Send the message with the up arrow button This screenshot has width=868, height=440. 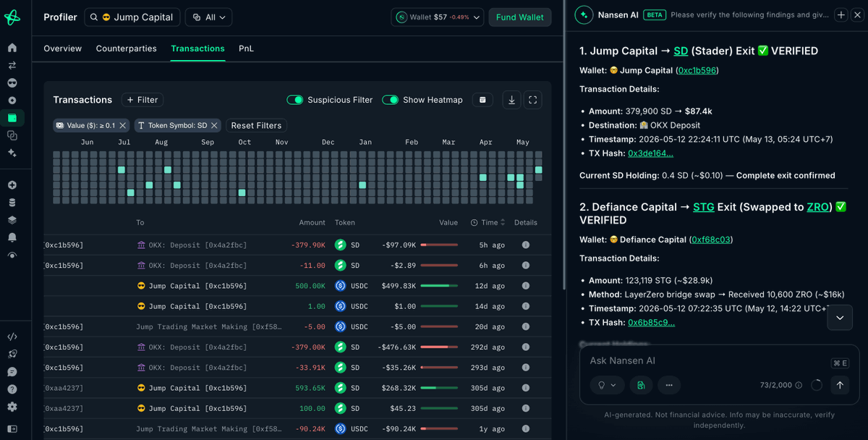coord(840,385)
